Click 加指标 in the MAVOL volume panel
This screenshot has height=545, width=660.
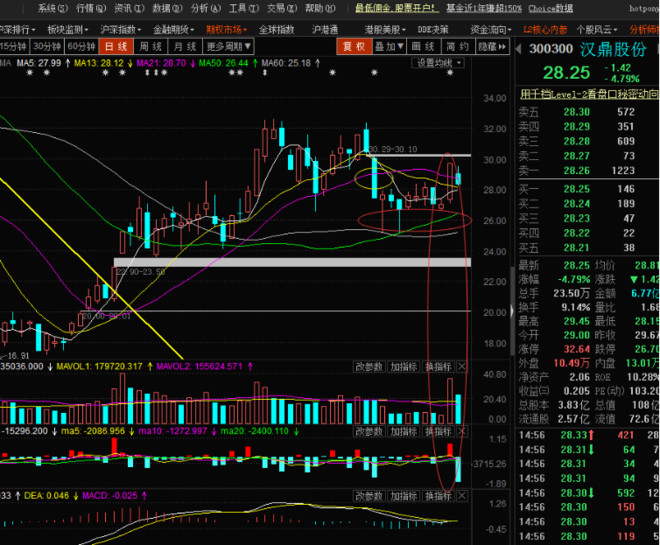(x=404, y=367)
